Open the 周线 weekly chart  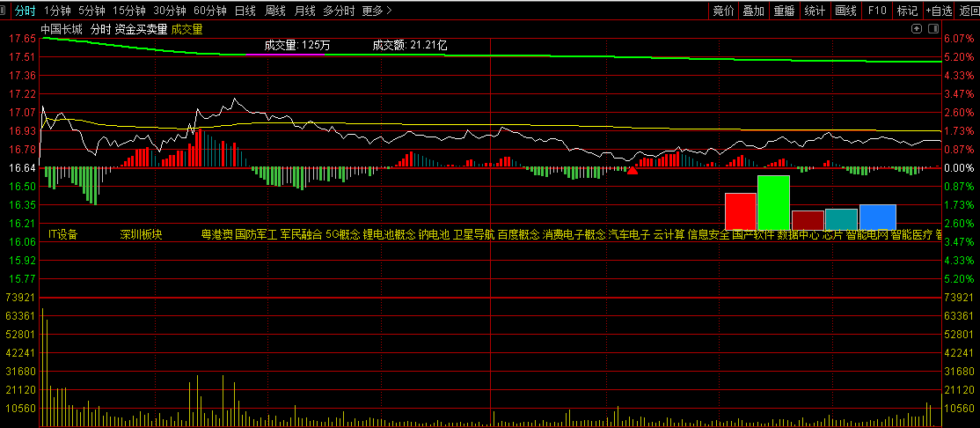[x=275, y=11]
